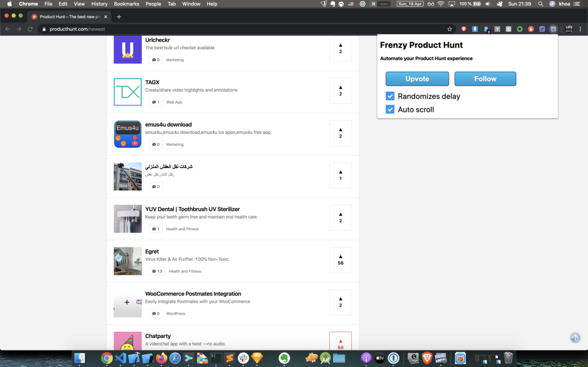This screenshot has width=588, height=367.
Task: Go back to previous page
Action: click(8, 29)
